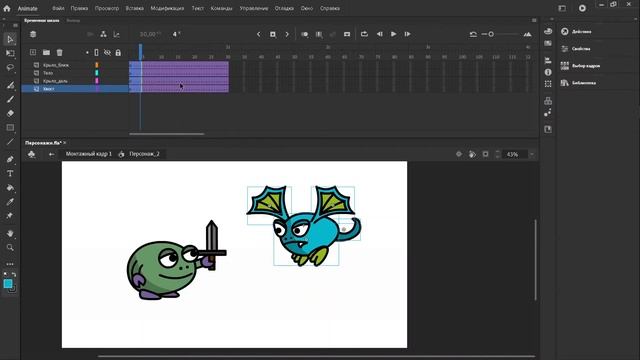Viewport: 640px width, 360px height.
Task: Click the new layer folder icon
Action: (46, 52)
